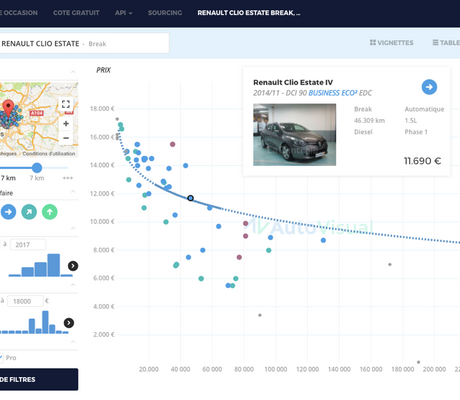
Task: Adjust the distance radius slider handle
Action: coord(37,168)
